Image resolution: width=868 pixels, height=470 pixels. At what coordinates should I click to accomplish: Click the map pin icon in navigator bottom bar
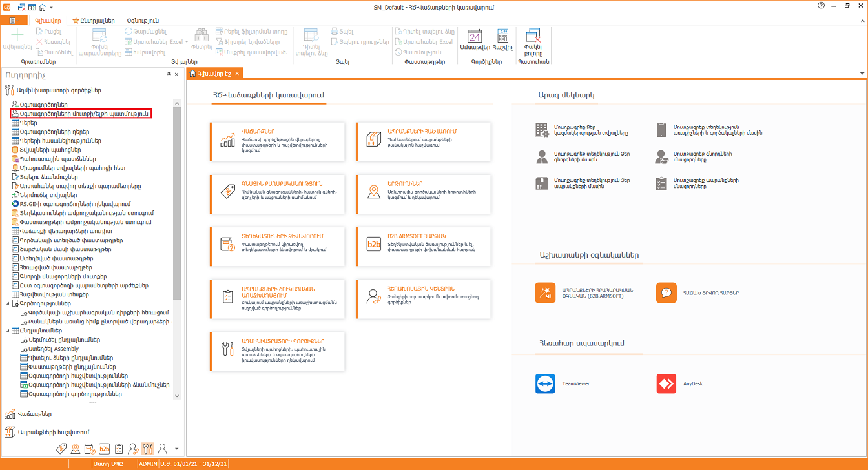(76, 448)
